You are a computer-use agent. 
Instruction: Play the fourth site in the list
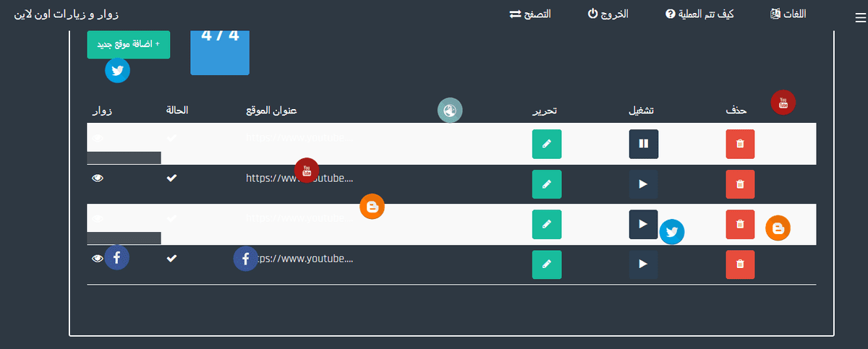(x=643, y=264)
